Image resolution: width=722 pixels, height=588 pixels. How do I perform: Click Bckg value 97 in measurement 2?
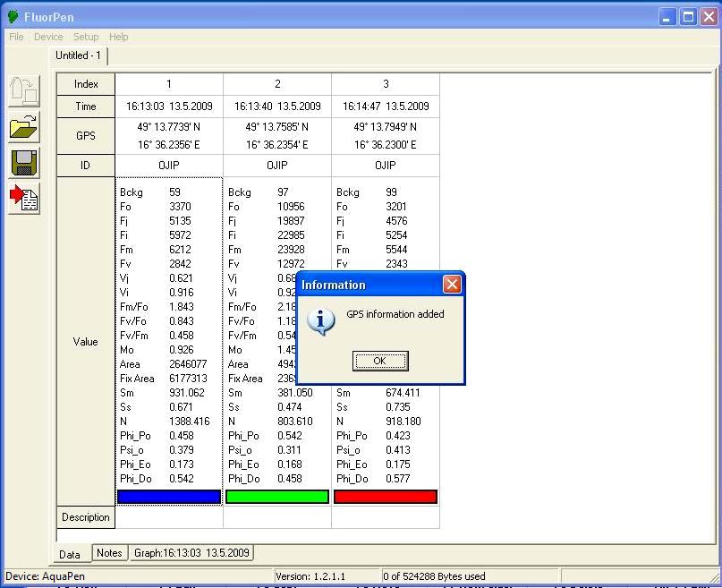point(283,192)
